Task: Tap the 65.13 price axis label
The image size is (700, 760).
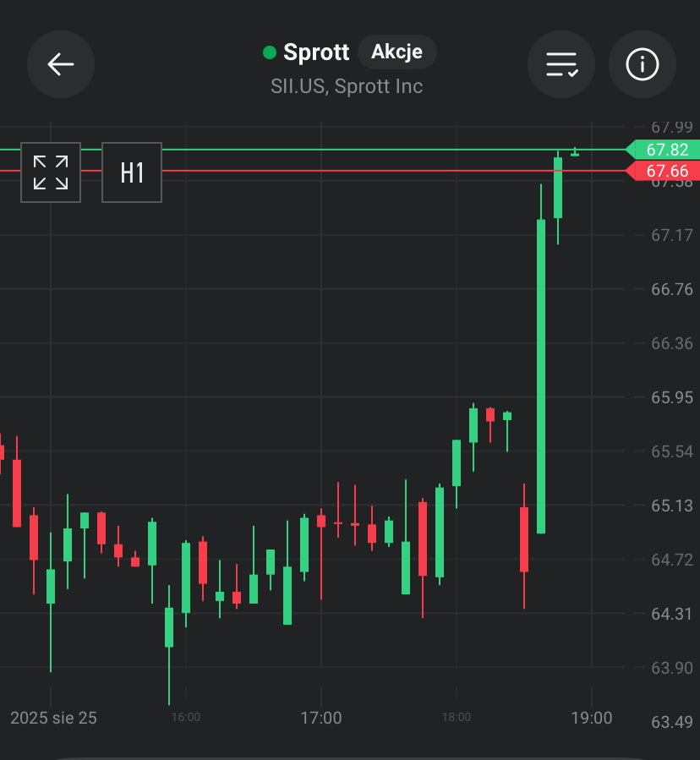Action: pos(672,506)
